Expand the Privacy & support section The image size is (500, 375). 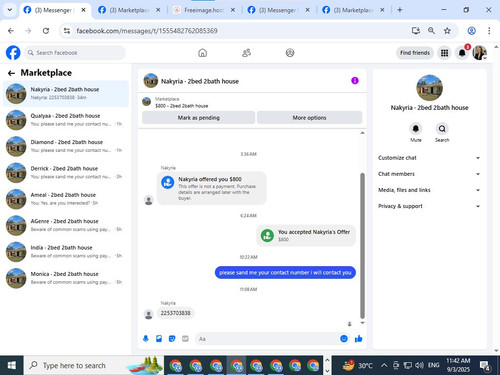(429, 206)
